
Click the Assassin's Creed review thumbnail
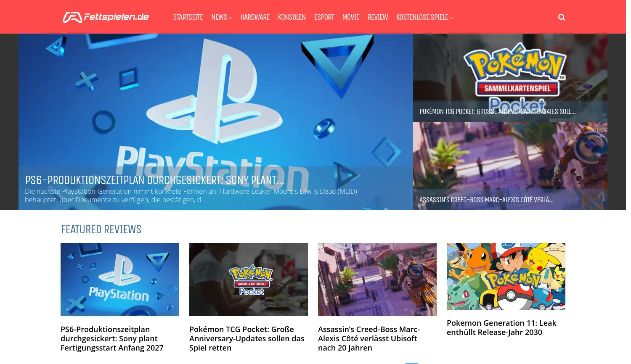[x=377, y=279]
